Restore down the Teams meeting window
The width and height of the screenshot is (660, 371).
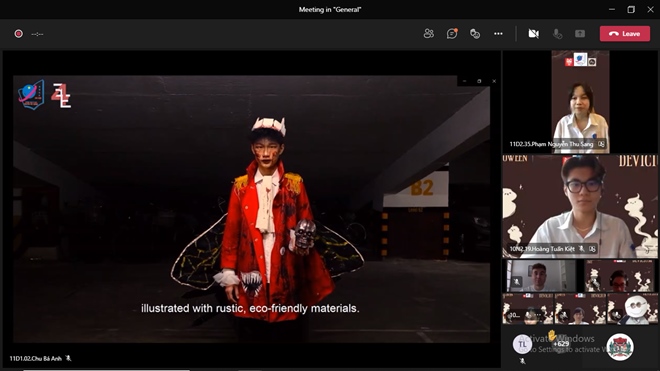click(x=631, y=9)
